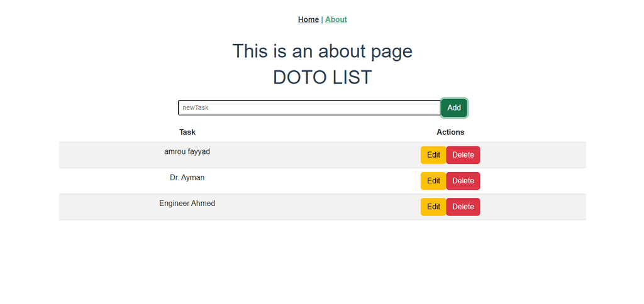The width and height of the screenshot is (644, 304).
Task: Edit the amrou fayyad task
Action: (x=433, y=155)
